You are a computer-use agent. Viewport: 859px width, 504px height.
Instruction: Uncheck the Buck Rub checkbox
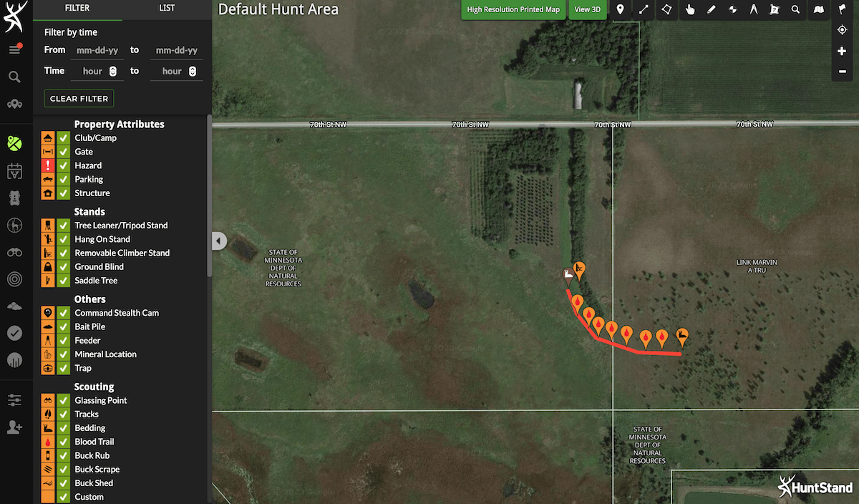point(63,456)
